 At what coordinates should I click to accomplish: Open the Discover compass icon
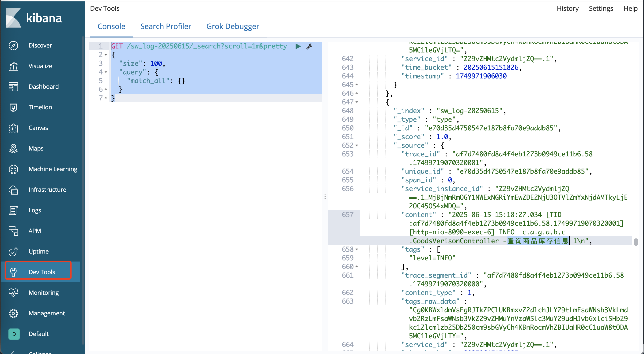[x=13, y=45]
